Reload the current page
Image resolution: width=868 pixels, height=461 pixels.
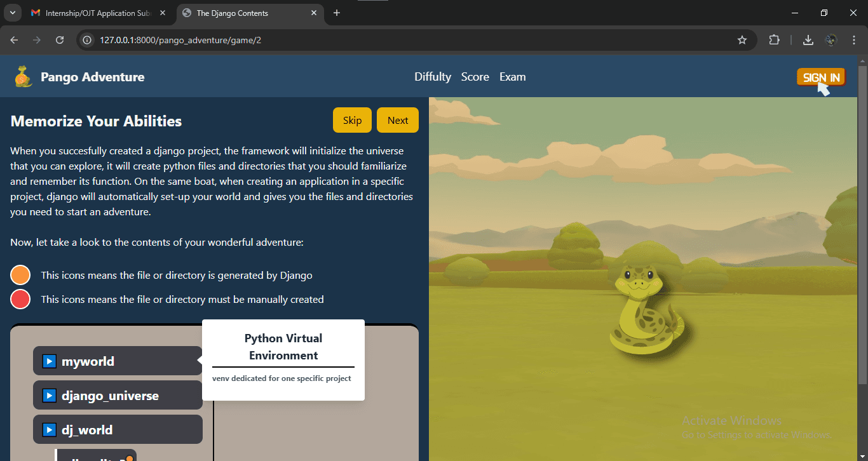tap(60, 40)
